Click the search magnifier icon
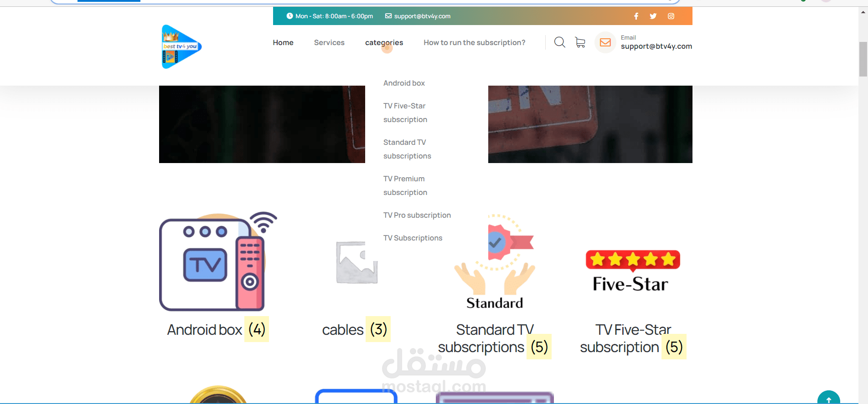This screenshot has height=404, width=868. click(x=560, y=42)
